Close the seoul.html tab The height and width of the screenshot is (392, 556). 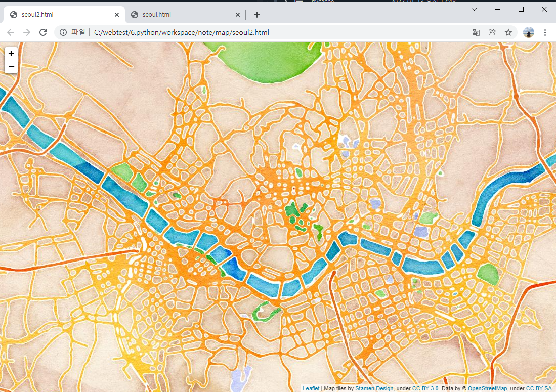point(238,15)
